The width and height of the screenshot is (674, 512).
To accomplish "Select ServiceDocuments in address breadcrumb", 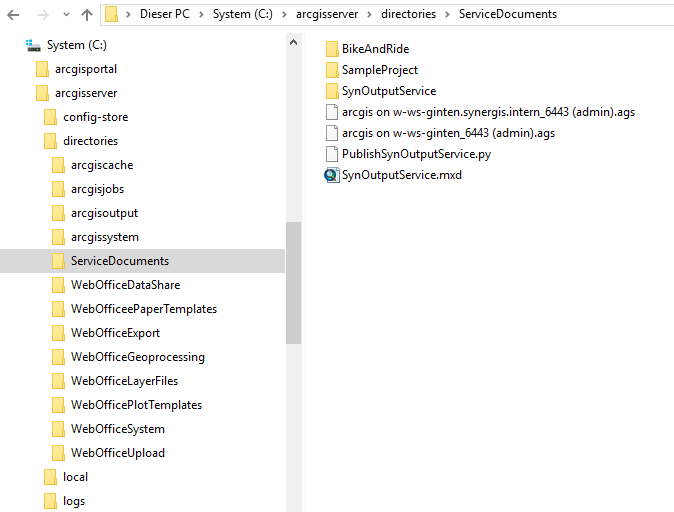I will coord(508,14).
